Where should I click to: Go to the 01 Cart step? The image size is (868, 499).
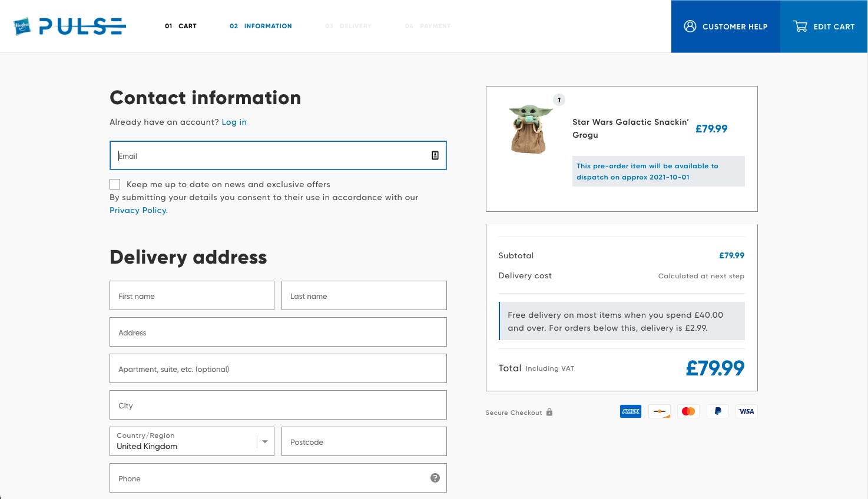pyautogui.click(x=181, y=26)
